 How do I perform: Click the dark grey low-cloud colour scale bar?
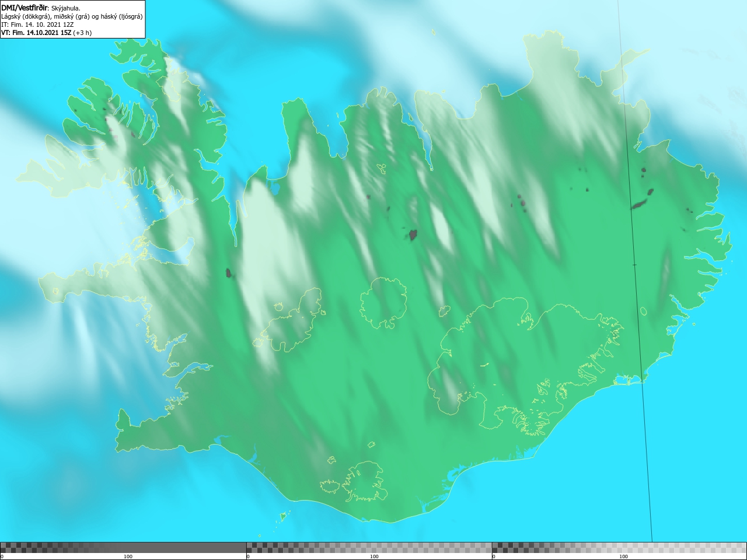(x=123, y=547)
